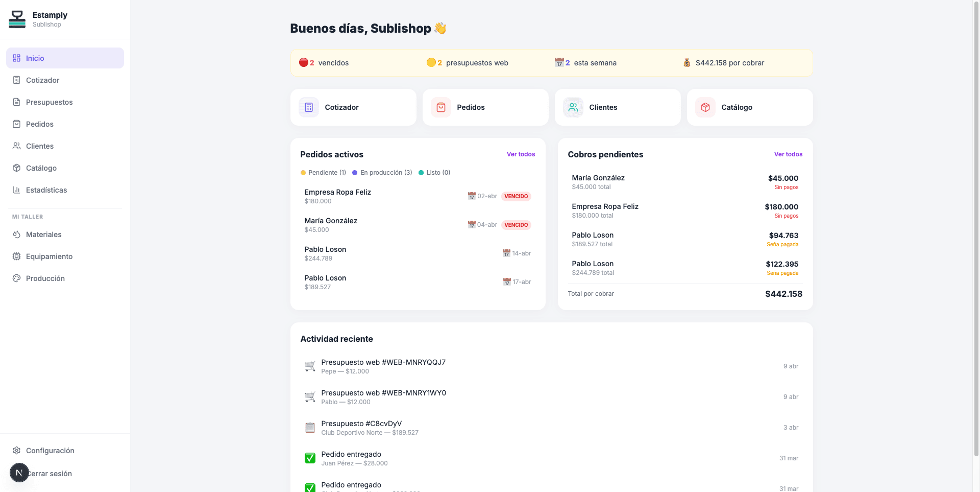Select Pedidos from the sidebar menu
The height and width of the screenshot is (492, 980).
click(40, 124)
